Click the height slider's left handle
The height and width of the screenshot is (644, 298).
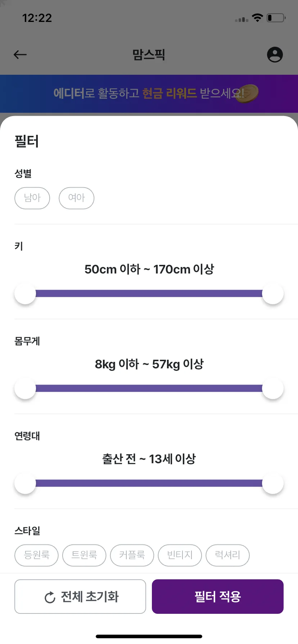point(25,294)
